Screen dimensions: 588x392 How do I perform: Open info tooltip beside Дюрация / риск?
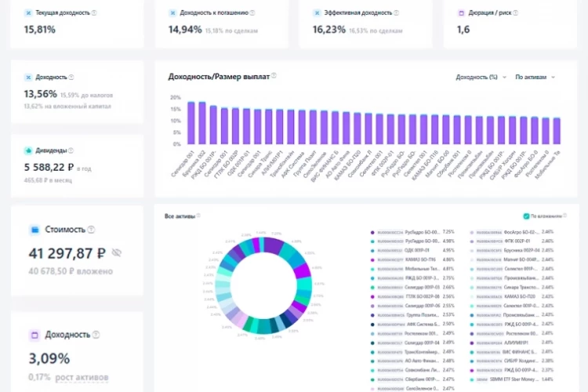coord(516,13)
